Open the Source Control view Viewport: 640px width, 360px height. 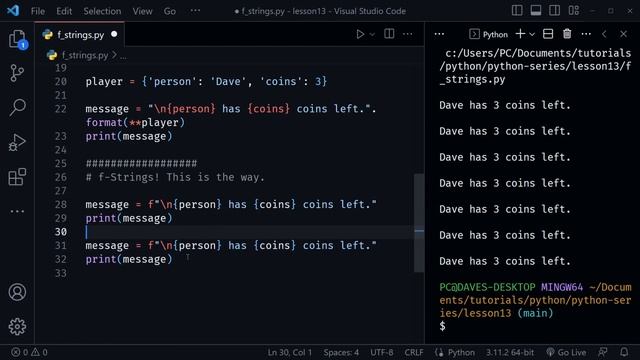[17, 73]
